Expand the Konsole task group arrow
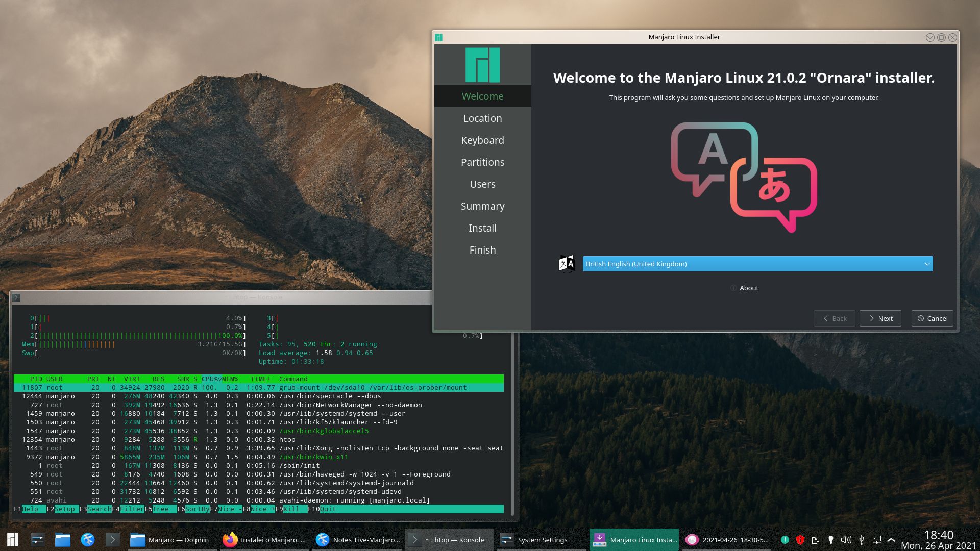The image size is (980, 551). 414,539
